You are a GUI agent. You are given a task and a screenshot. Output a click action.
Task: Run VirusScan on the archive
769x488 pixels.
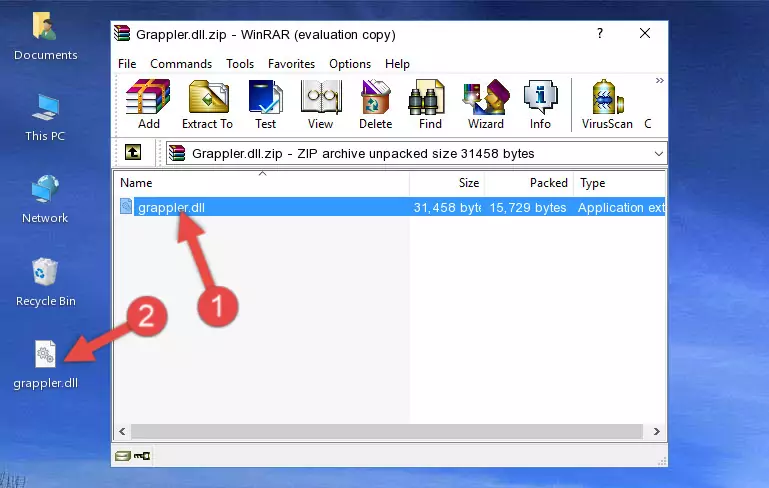[x=607, y=104]
